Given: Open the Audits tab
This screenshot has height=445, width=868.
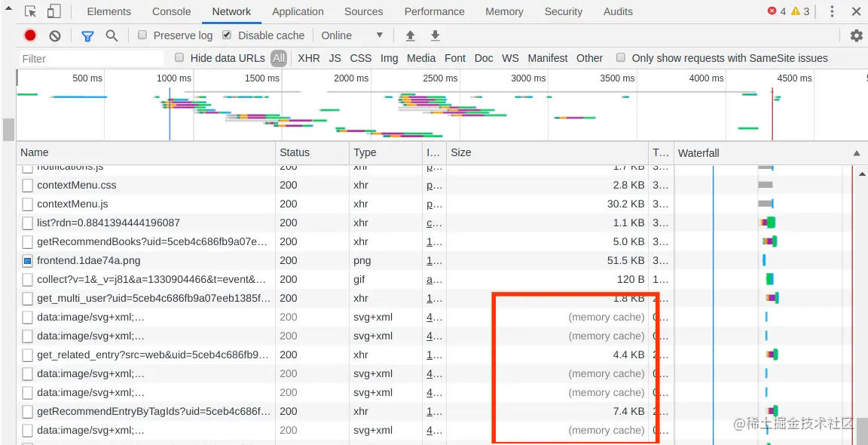Looking at the screenshot, I should coord(618,11).
